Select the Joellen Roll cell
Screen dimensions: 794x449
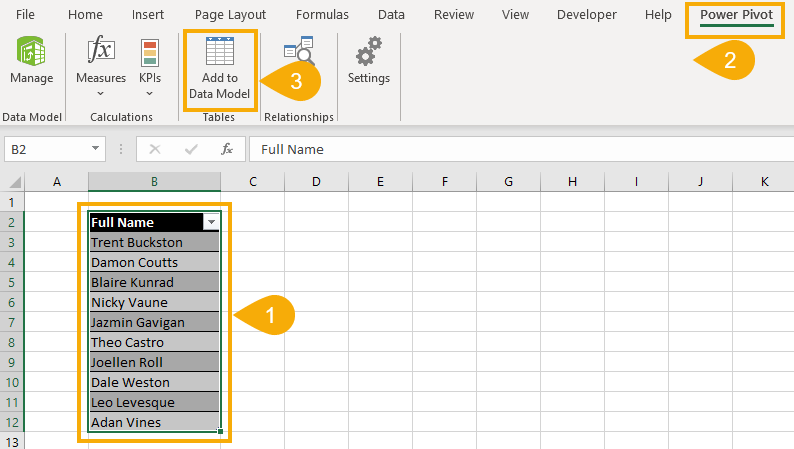tap(154, 362)
